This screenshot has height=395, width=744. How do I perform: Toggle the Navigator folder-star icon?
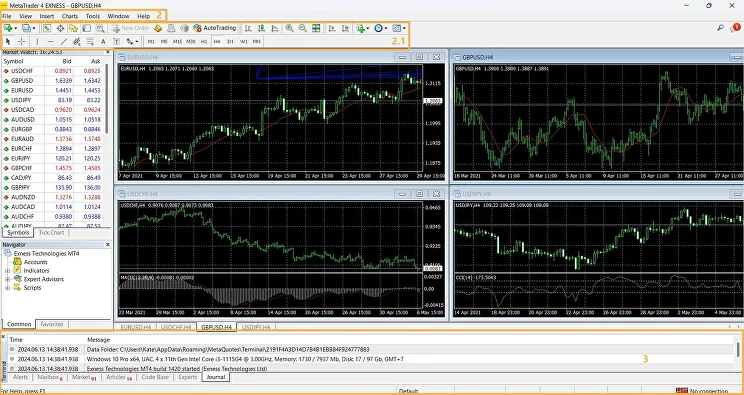coord(73,28)
